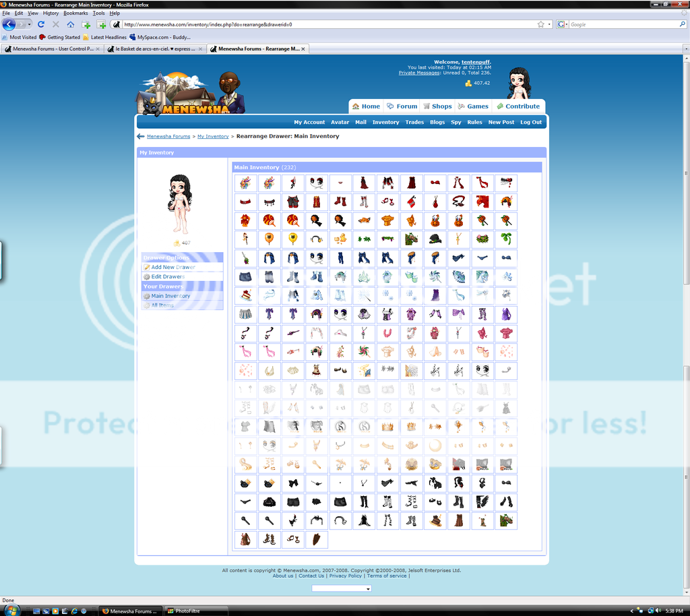Click the Windows Start orb

tap(11, 610)
